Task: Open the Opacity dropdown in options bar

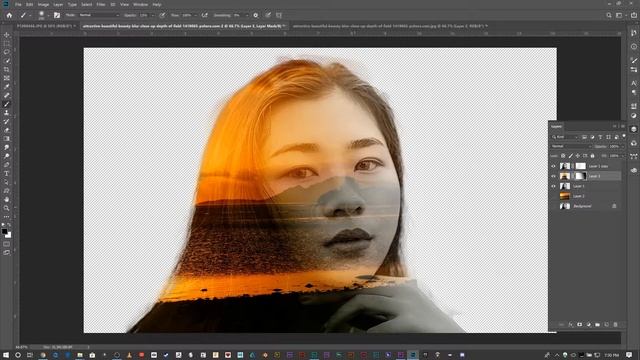Action: 153,15
